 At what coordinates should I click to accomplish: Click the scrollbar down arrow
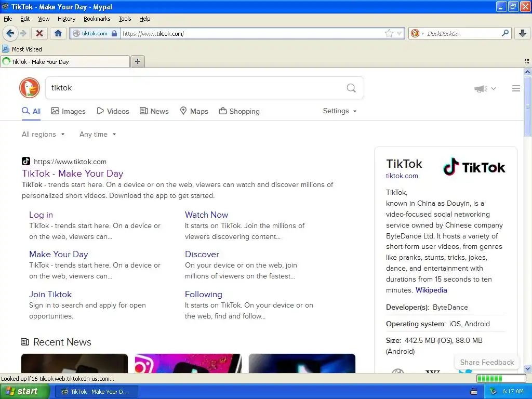(x=527, y=368)
